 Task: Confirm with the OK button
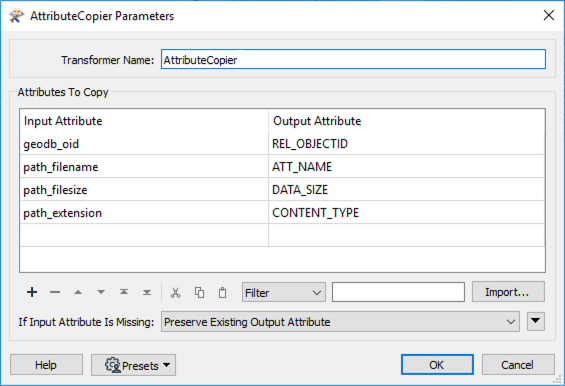click(x=437, y=365)
